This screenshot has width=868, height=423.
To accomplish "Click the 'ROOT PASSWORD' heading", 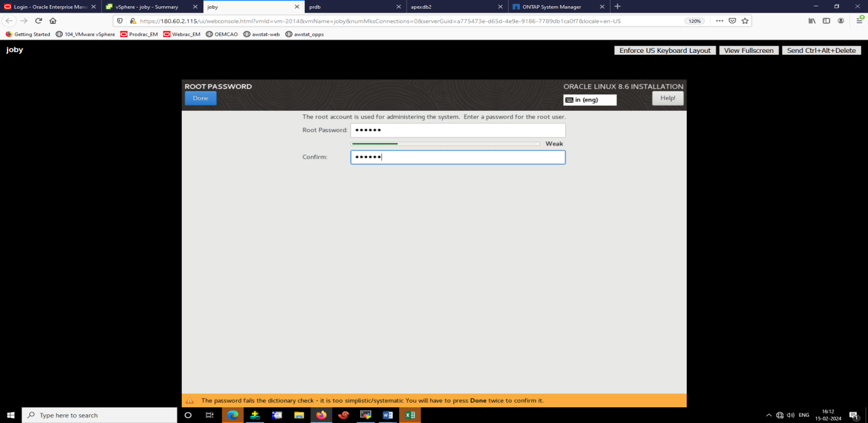I will pos(218,86).
